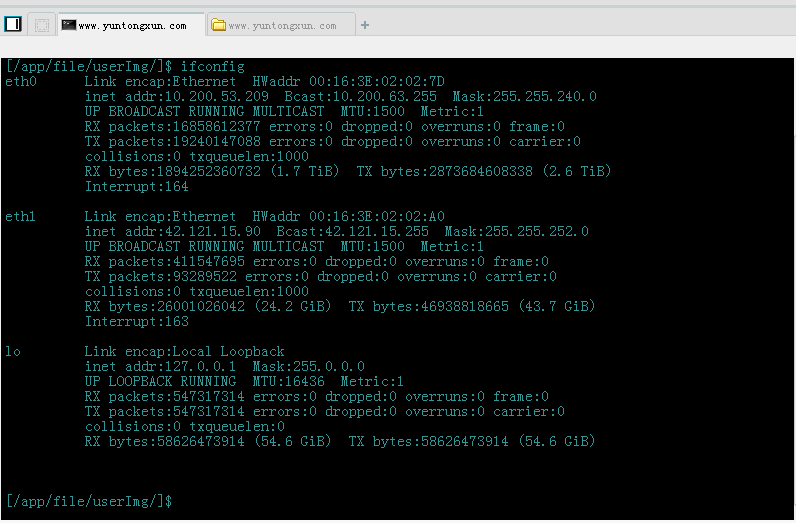Click RX packets:547317314

coord(164,397)
